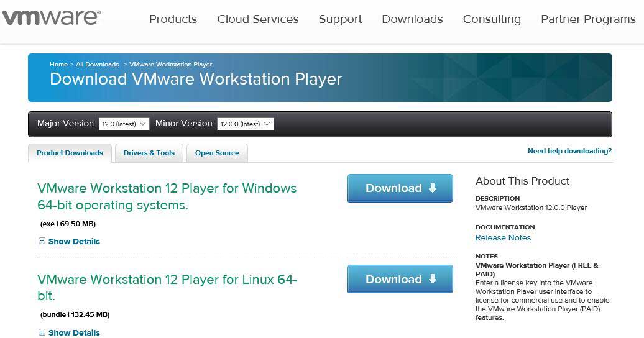Download Workstation 12 Player for Windows
Screen dimensions: 644x338
point(400,188)
